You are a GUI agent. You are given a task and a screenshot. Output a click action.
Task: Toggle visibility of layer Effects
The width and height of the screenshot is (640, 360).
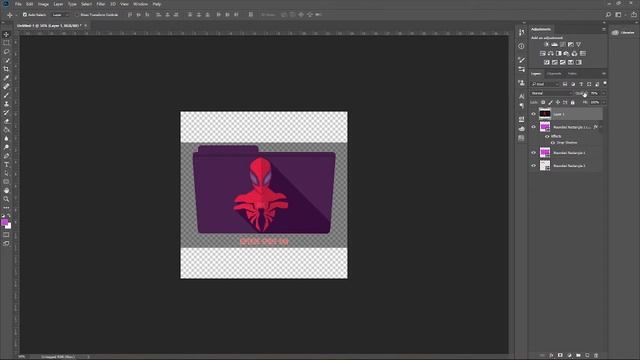click(x=547, y=136)
